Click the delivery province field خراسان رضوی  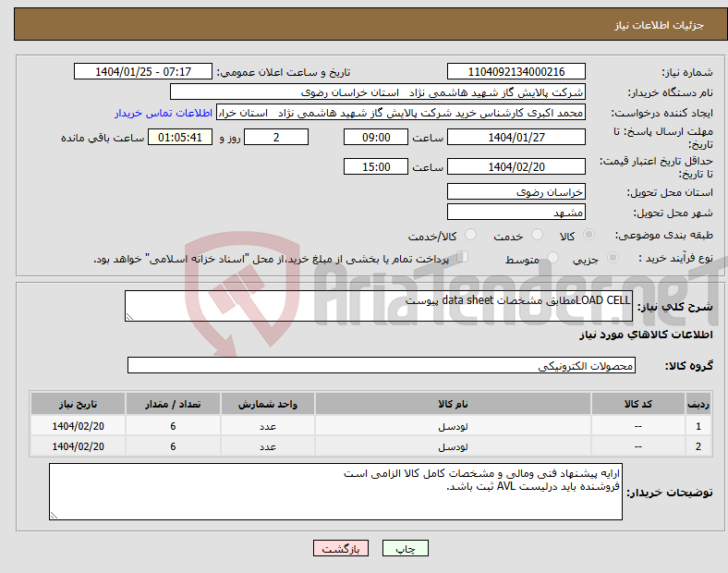pos(516,191)
